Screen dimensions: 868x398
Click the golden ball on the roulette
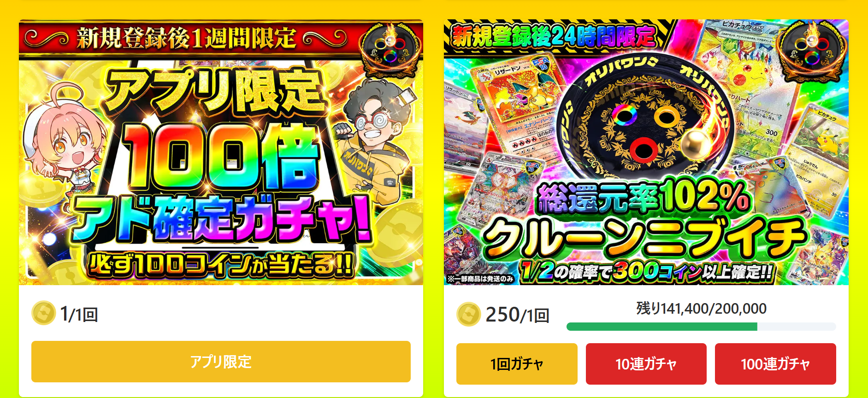(x=697, y=144)
